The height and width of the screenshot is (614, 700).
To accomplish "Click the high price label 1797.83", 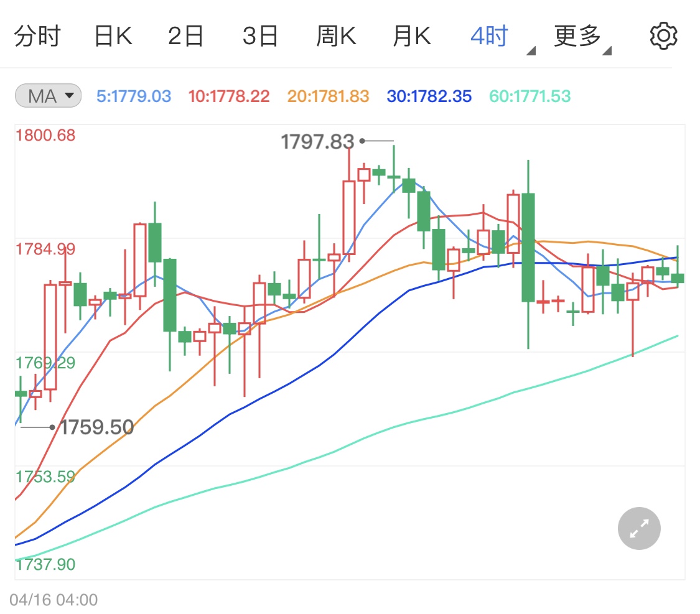I will pos(317,142).
